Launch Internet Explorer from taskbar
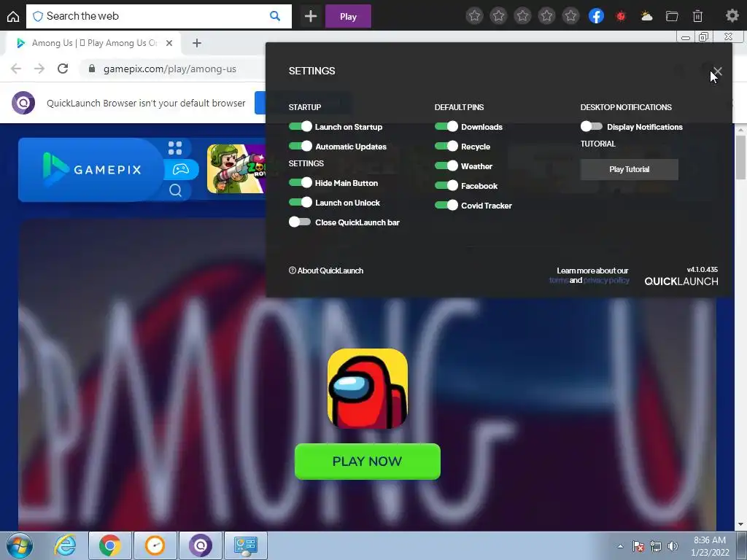Screen dimensions: 747x560 tap(64, 545)
